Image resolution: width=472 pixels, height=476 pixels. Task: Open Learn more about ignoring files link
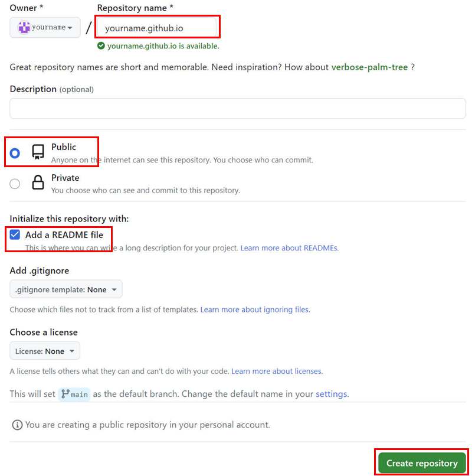click(255, 309)
